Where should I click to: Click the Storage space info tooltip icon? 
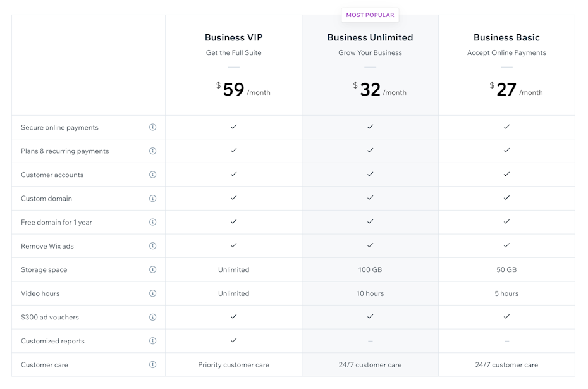point(152,269)
